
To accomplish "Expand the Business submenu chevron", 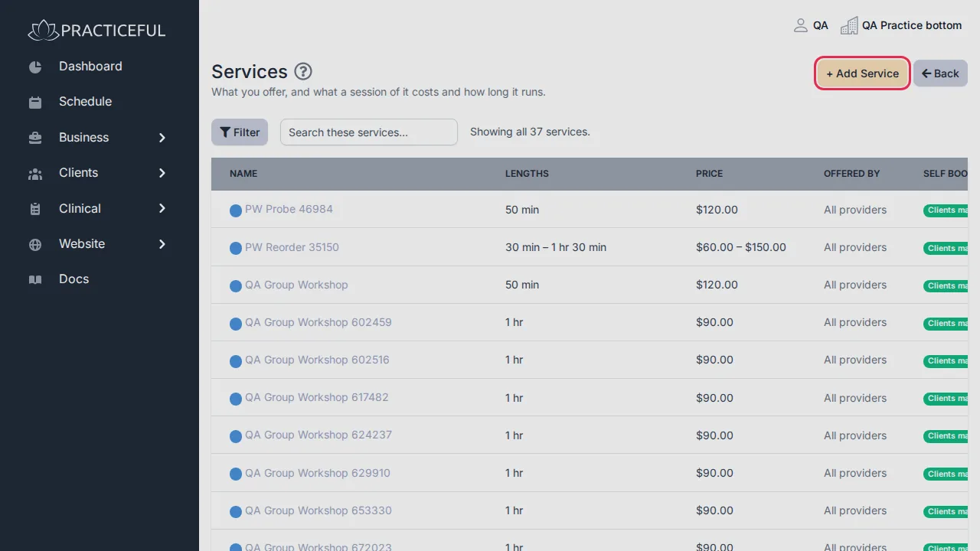I will tap(162, 138).
